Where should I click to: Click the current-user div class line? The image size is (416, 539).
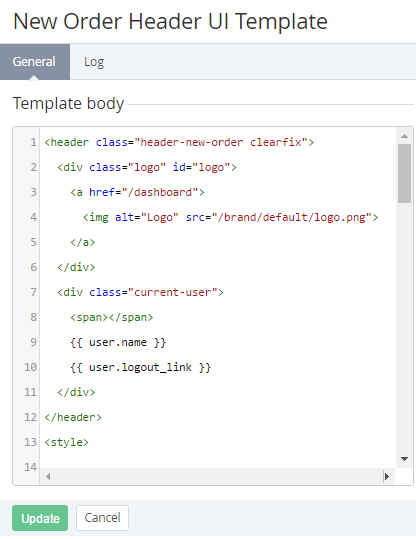tap(140, 292)
